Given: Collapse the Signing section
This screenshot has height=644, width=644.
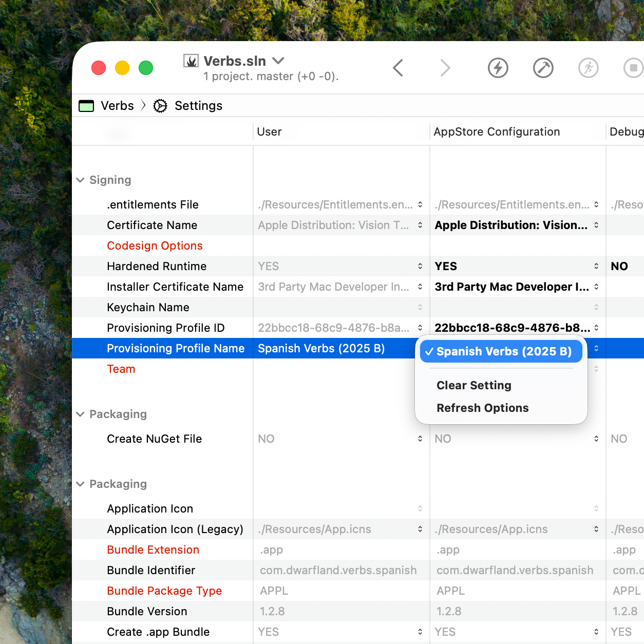Looking at the screenshot, I should 80,180.
